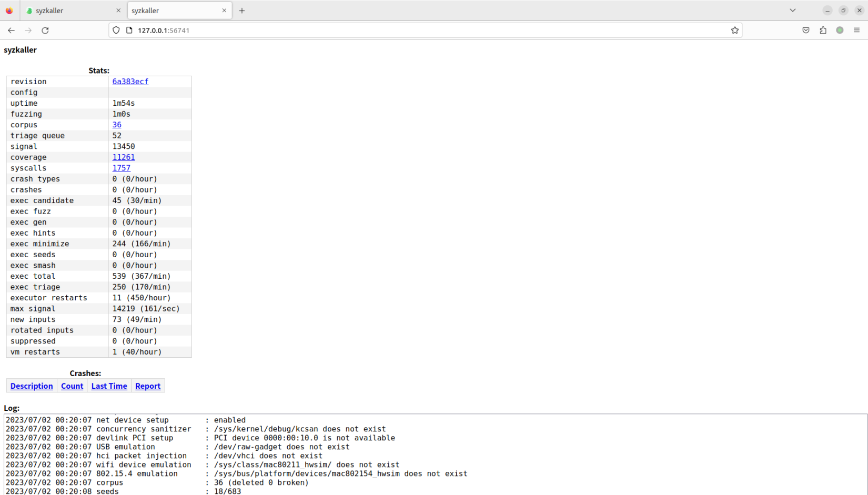The height and width of the screenshot is (495, 868).
Task: Click the vm restarts value 1 (40/hour)
Action: (137, 352)
